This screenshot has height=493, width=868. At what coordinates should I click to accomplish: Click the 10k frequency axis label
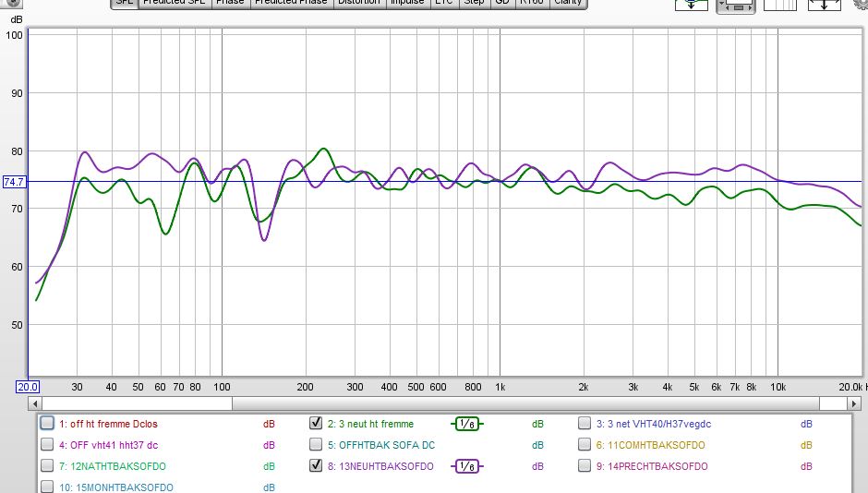coord(778,388)
